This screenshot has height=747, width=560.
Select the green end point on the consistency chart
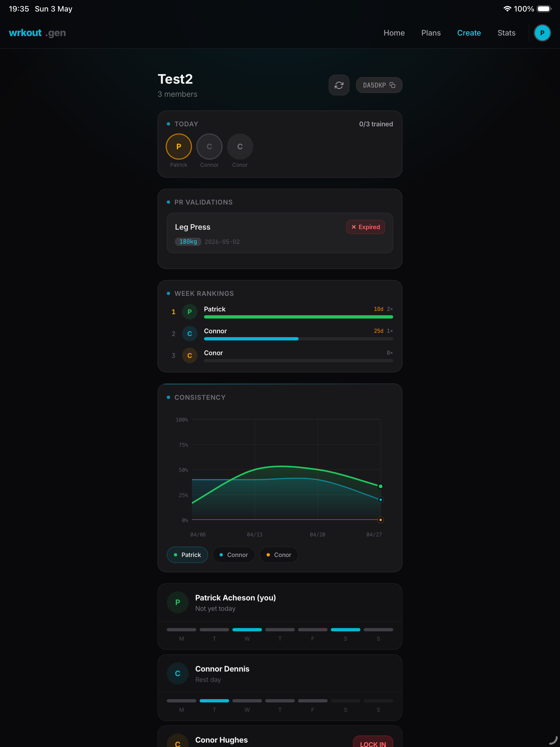[381, 486]
